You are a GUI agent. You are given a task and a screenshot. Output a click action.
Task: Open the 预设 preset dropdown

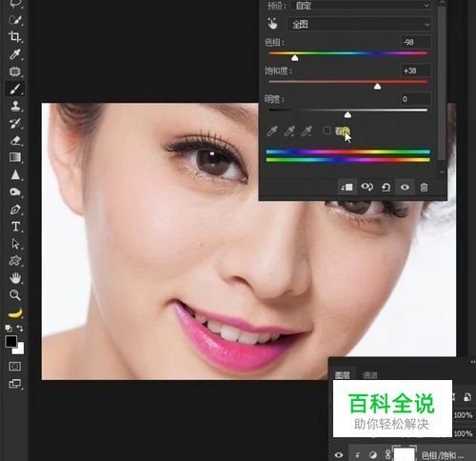(361, 5)
